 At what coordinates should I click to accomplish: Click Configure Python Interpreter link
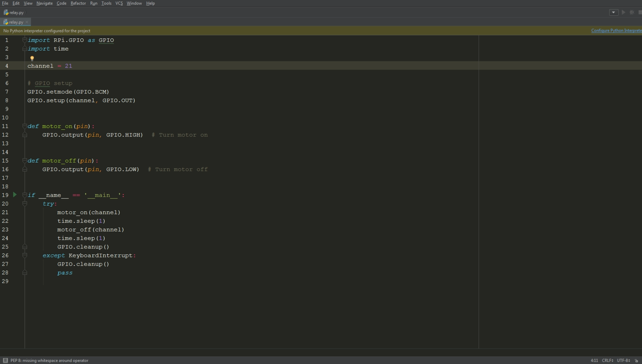[616, 30]
